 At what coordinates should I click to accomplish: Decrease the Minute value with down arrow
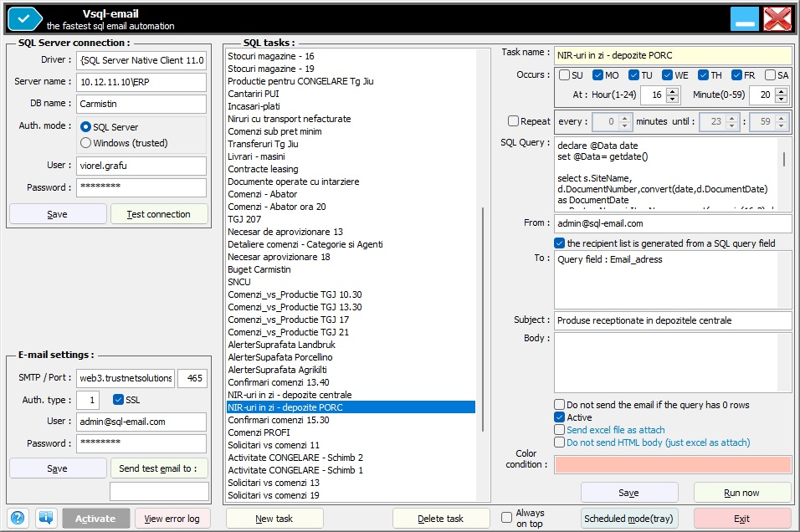click(x=782, y=100)
